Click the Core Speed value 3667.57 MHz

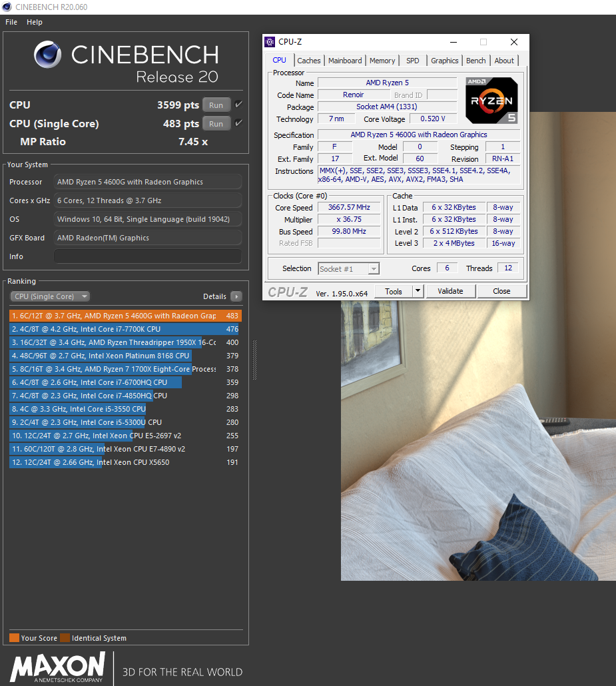[x=349, y=207]
